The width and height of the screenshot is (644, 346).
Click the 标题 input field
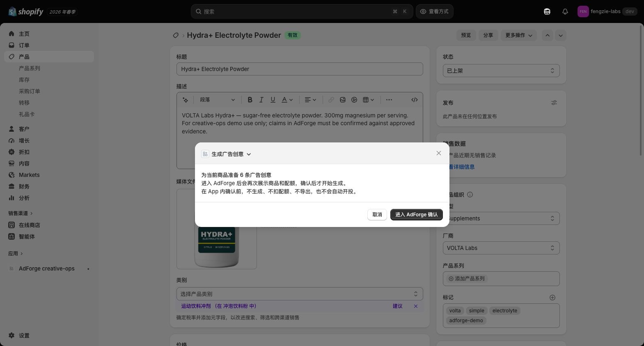click(300, 69)
